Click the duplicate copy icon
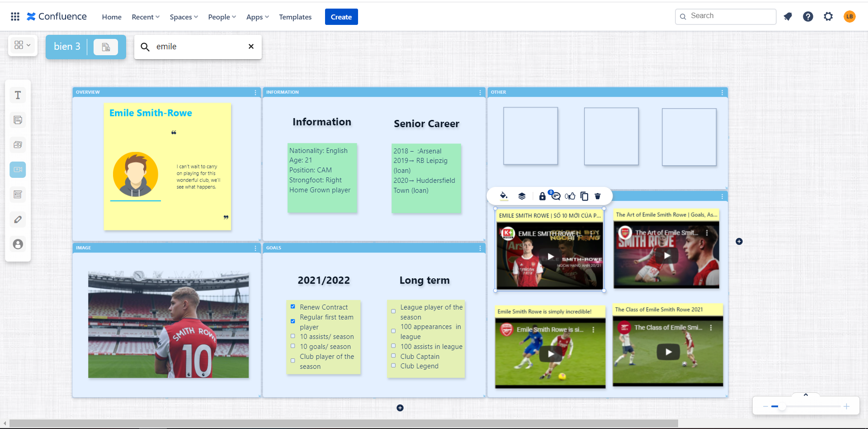 coord(584,196)
